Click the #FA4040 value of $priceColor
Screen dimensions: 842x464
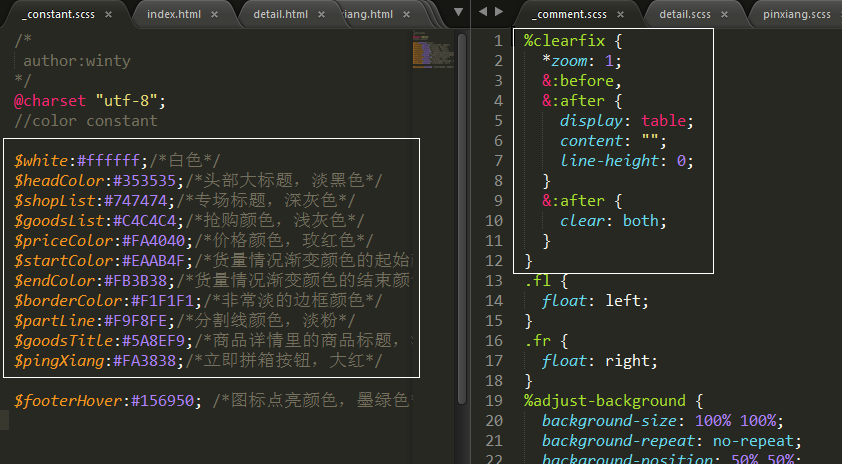pyautogui.click(x=154, y=241)
